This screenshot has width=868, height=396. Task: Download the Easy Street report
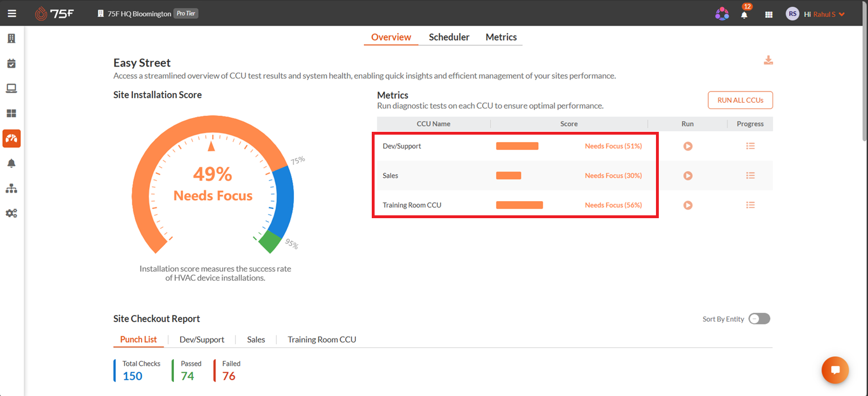[x=768, y=60]
